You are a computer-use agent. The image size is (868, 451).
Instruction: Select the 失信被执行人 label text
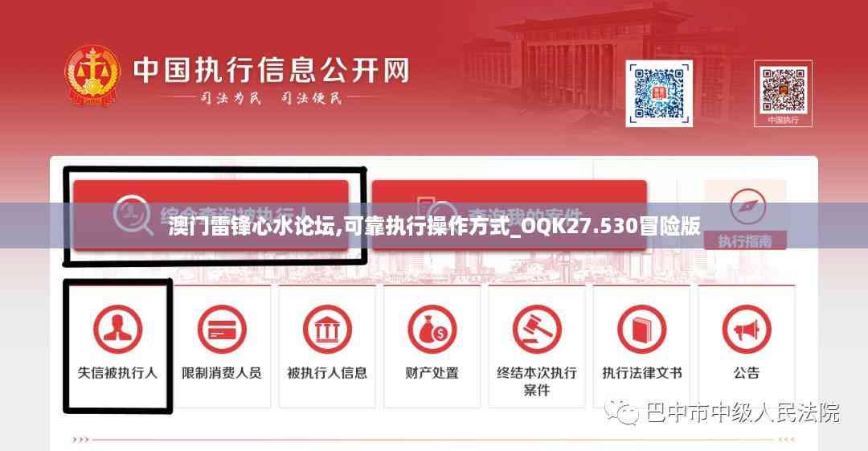[117, 373]
